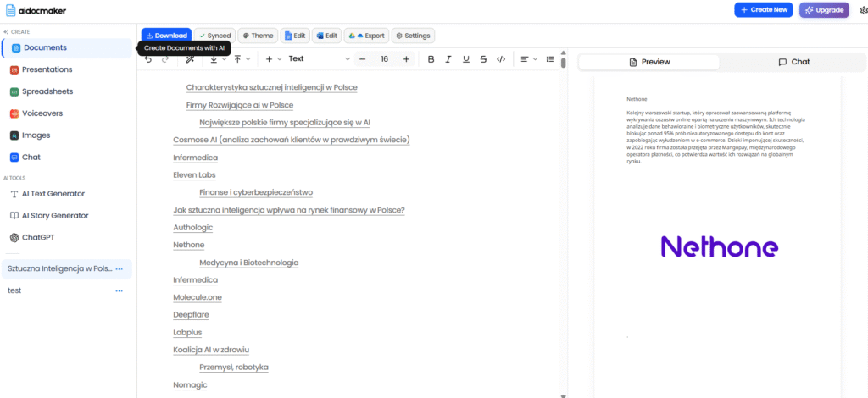Viewport: 868px width, 398px height.
Task: Toggle inline code formatting
Action: pos(501,59)
